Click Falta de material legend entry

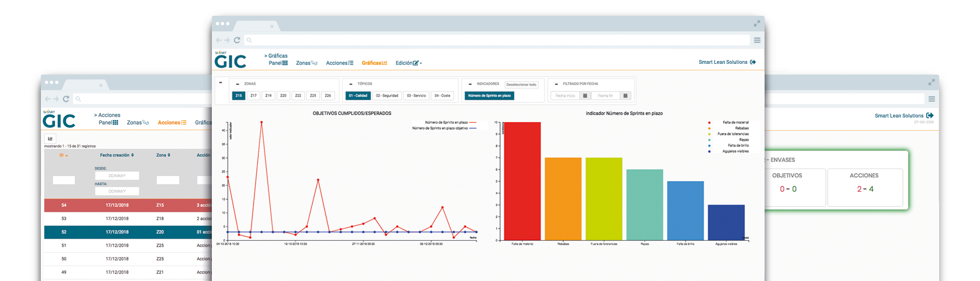pyautogui.click(x=729, y=123)
